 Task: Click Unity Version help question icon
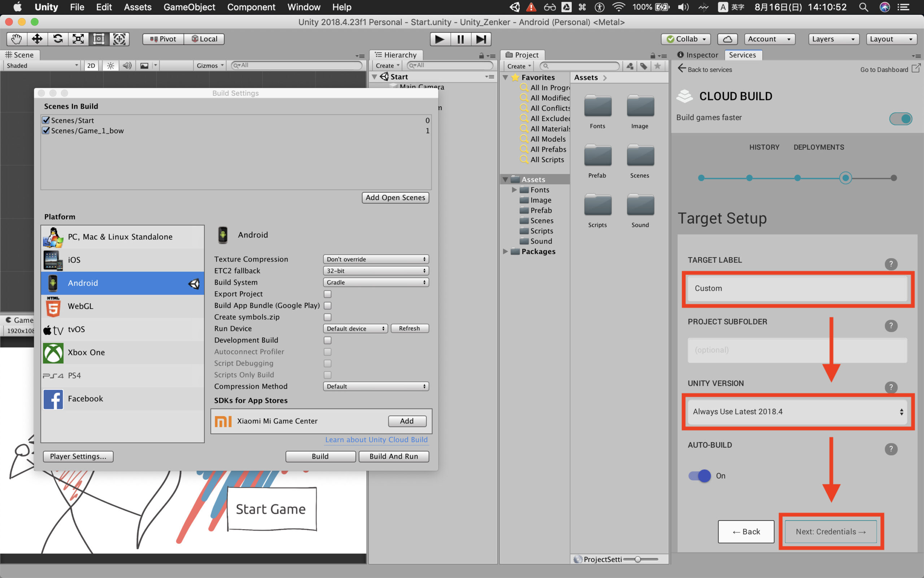[891, 387]
